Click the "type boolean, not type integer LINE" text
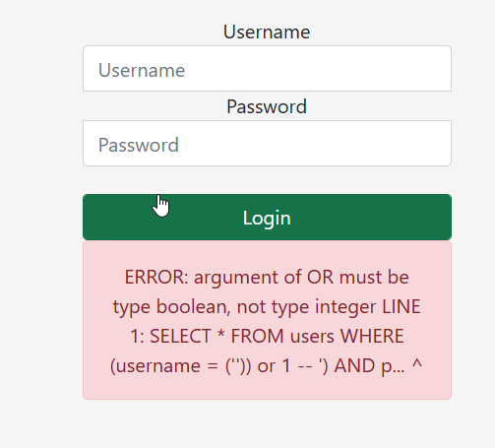Image resolution: width=495 pixels, height=448 pixels. (x=267, y=306)
